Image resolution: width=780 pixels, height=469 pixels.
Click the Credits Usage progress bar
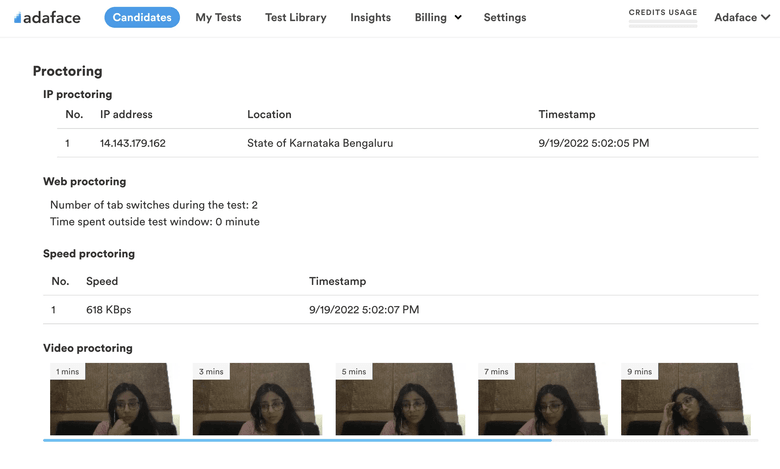663,22
